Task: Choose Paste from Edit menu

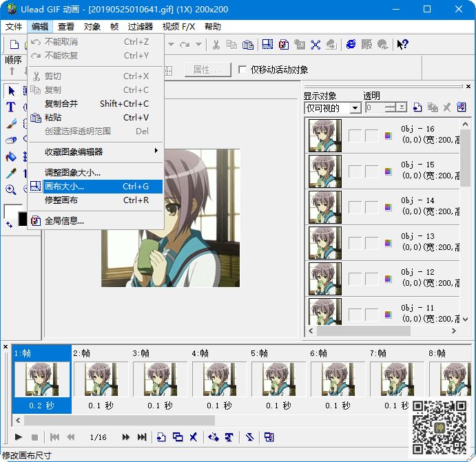Action: 96,118
